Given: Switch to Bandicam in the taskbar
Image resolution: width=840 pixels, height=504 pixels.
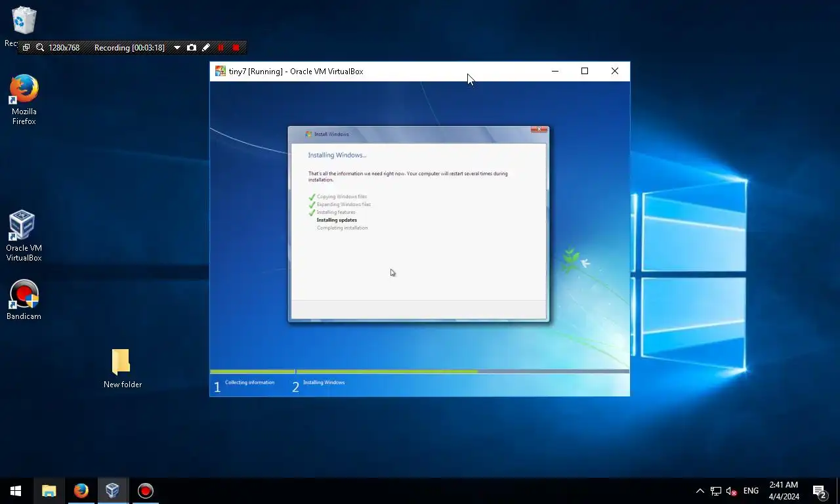Looking at the screenshot, I should [145, 491].
